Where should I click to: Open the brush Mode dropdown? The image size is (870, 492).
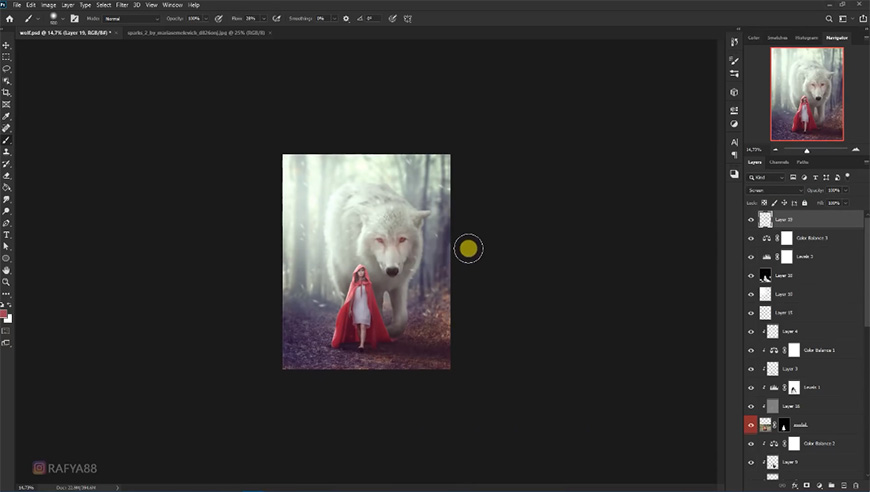[131, 18]
